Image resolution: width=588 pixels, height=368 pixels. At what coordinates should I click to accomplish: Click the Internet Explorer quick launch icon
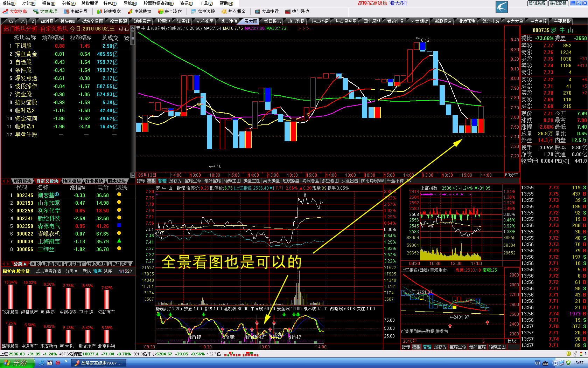(42, 363)
